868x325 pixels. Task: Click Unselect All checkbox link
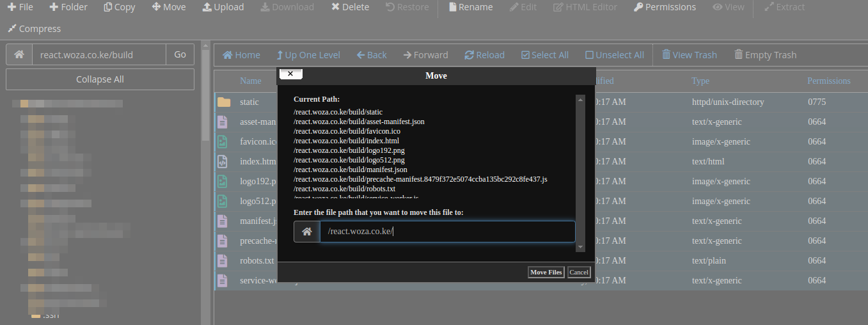(615, 55)
